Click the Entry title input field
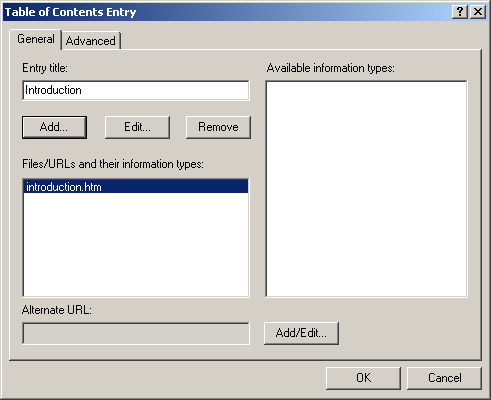Screen dimensions: 491x400 [136, 90]
